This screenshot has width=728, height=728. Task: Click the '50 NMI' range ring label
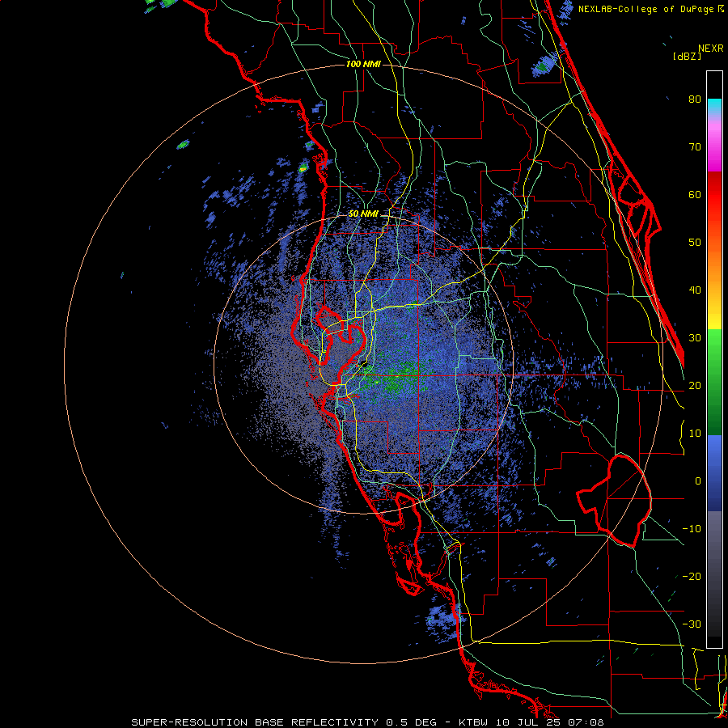tap(363, 214)
